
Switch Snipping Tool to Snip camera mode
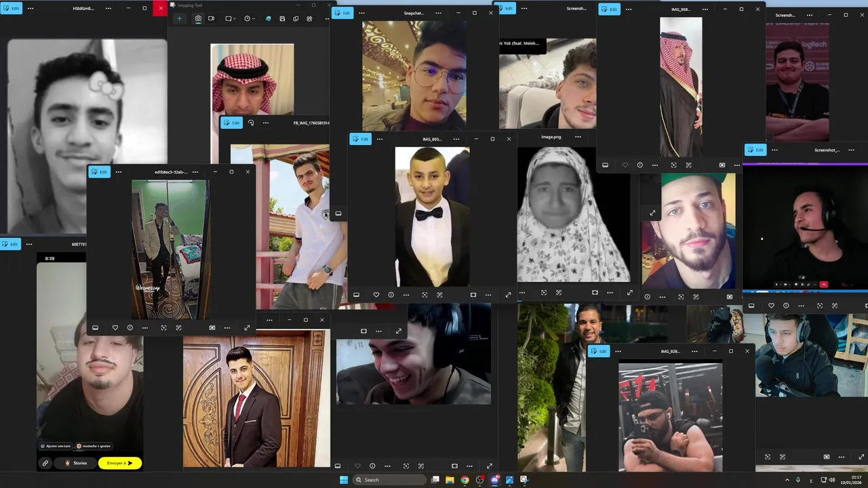pos(198,18)
